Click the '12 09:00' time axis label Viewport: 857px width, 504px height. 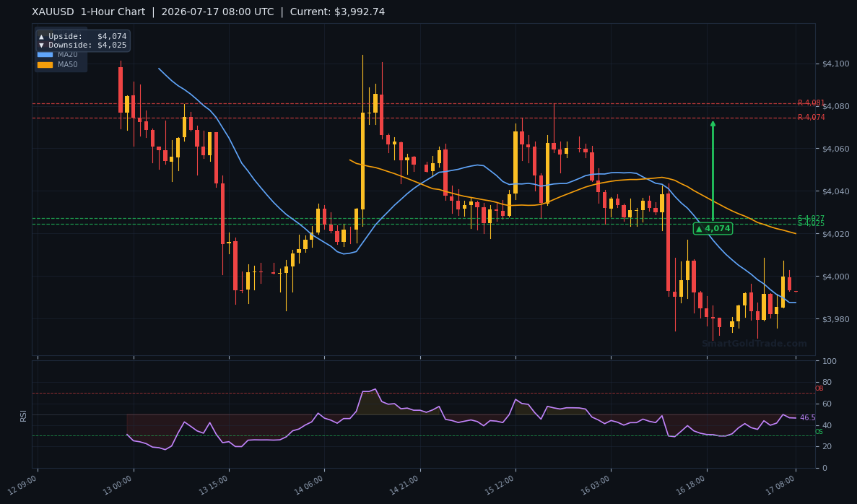[22, 485]
